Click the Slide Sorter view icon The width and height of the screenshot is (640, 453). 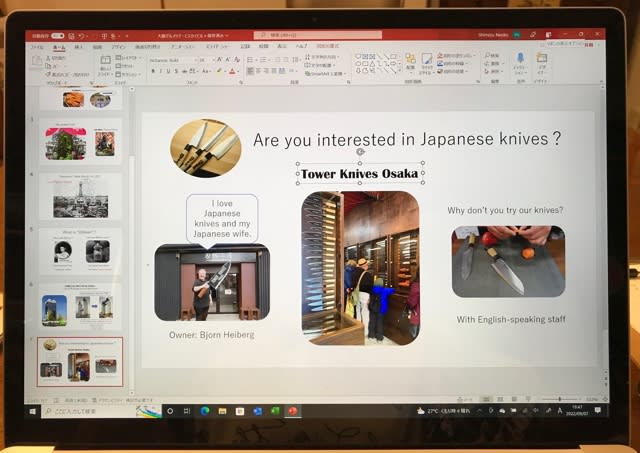click(500, 399)
